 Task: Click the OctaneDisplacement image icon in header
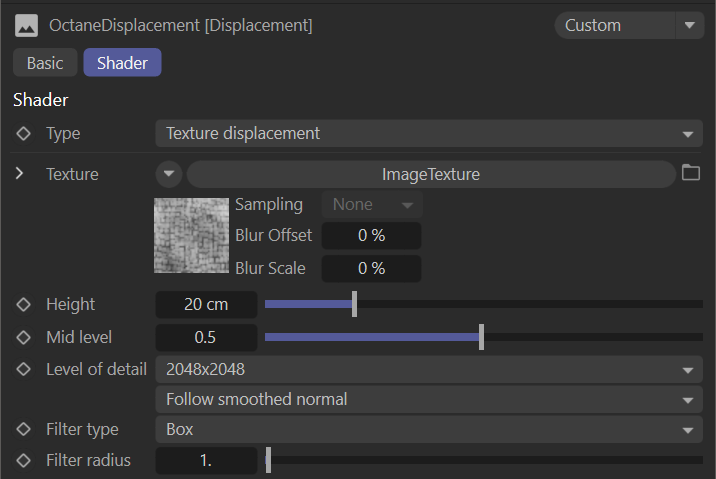(27, 25)
